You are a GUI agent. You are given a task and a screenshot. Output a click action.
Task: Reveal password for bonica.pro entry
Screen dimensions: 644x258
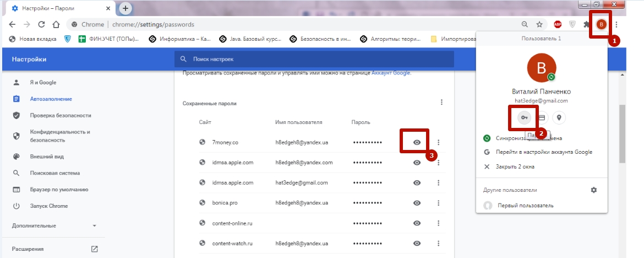(417, 203)
